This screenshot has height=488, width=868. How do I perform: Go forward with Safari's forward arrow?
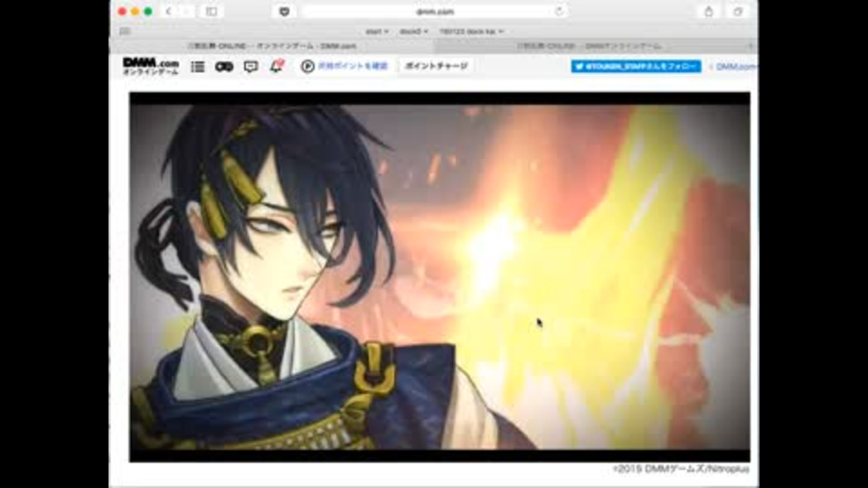click(186, 11)
